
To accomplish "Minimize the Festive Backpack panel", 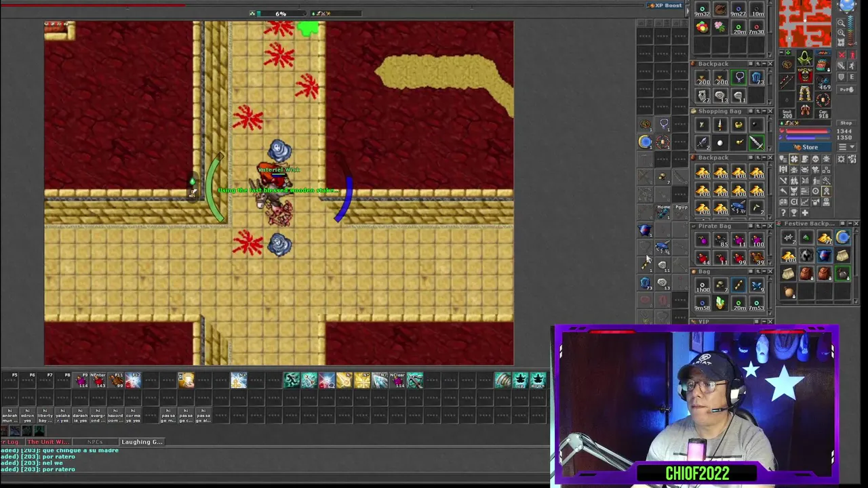I will pyautogui.click(x=850, y=224).
